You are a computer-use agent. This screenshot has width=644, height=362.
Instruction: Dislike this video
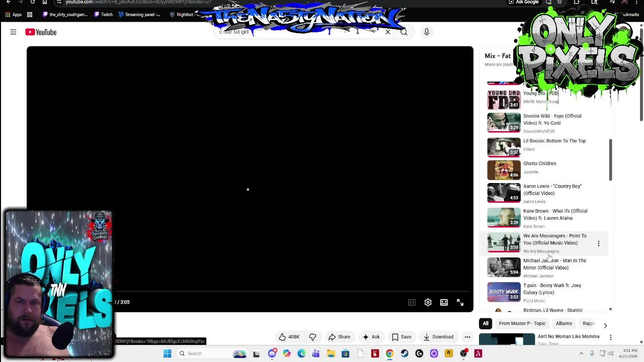point(312,337)
